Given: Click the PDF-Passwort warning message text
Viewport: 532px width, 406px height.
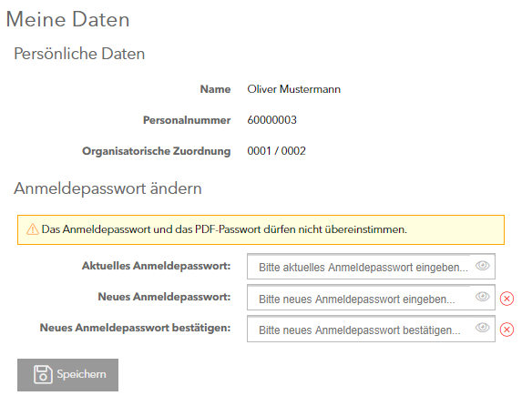Looking at the screenshot, I should [224, 229].
